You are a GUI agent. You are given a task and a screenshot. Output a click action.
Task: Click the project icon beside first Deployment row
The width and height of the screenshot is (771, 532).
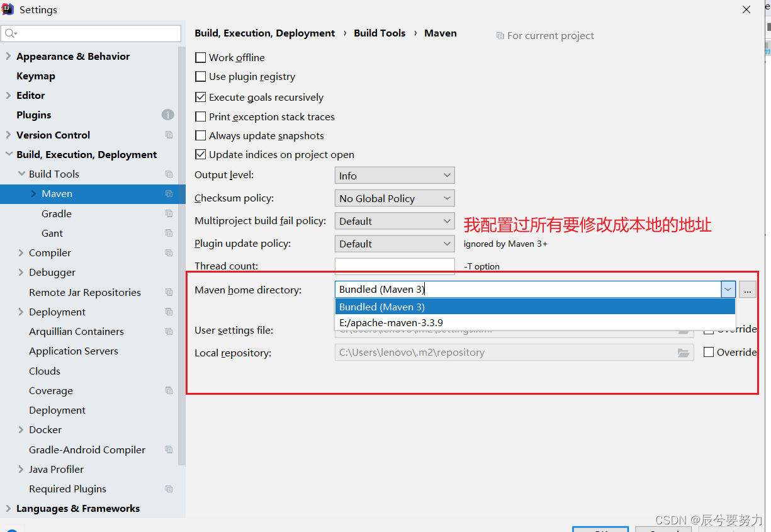(169, 312)
